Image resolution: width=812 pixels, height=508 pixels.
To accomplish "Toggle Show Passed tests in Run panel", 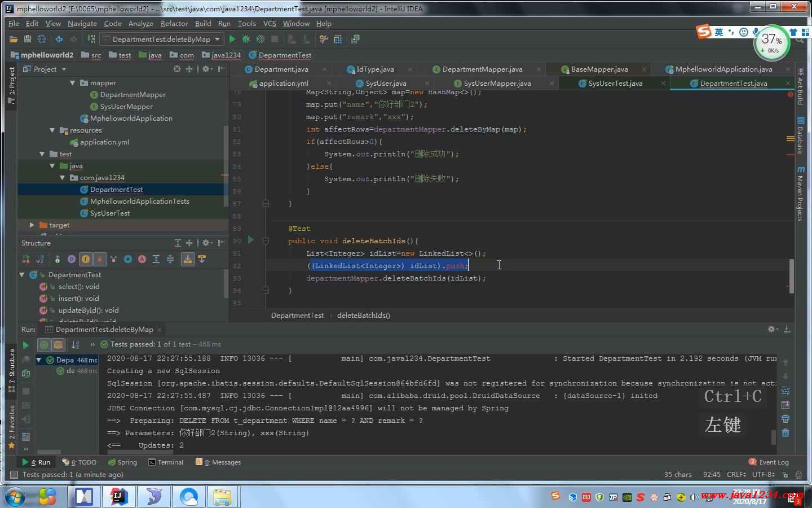I will [x=44, y=344].
